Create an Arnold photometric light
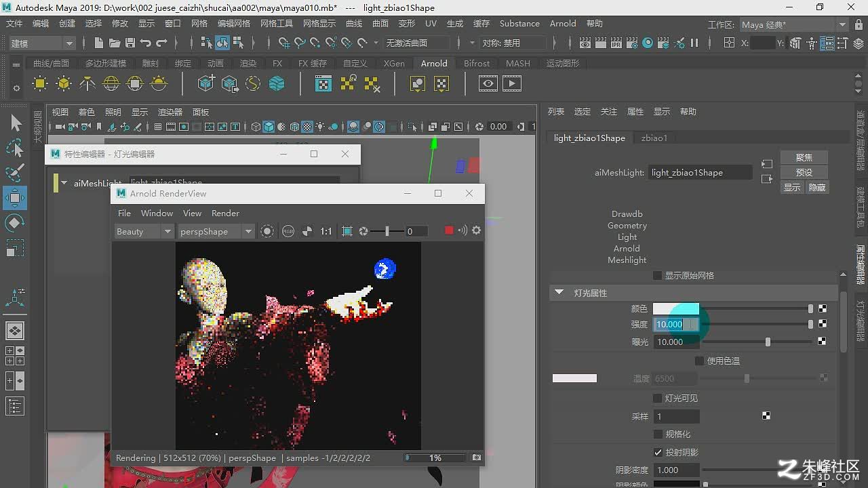This screenshot has height=488, width=868. point(87,84)
